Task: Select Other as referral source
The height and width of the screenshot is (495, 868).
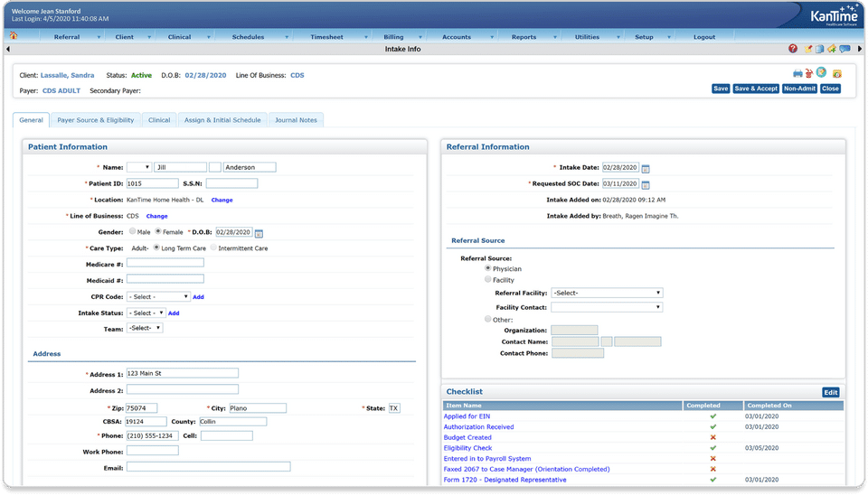Action: tap(487, 319)
